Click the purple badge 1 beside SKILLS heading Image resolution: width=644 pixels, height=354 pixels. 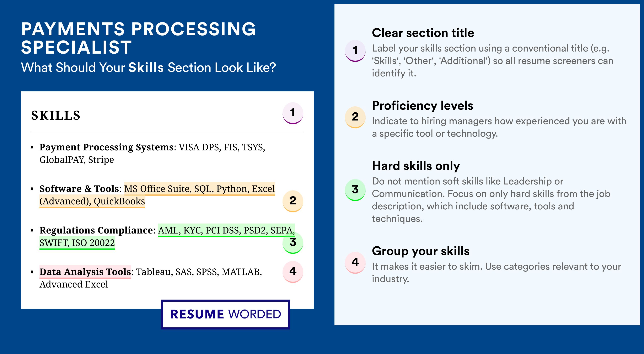[293, 113]
